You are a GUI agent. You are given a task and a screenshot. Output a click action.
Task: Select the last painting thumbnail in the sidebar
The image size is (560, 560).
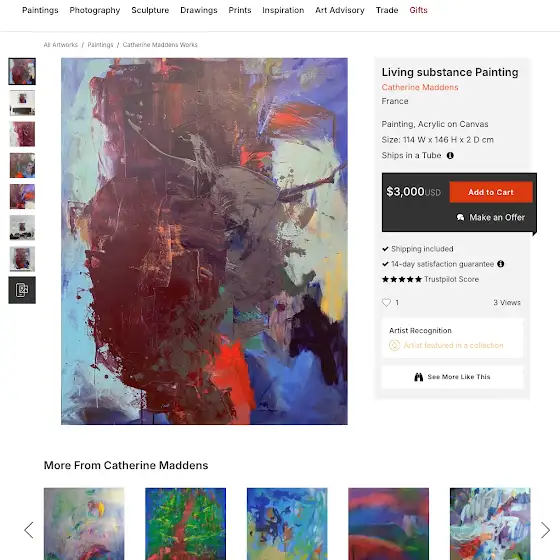pyautogui.click(x=22, y=259)
